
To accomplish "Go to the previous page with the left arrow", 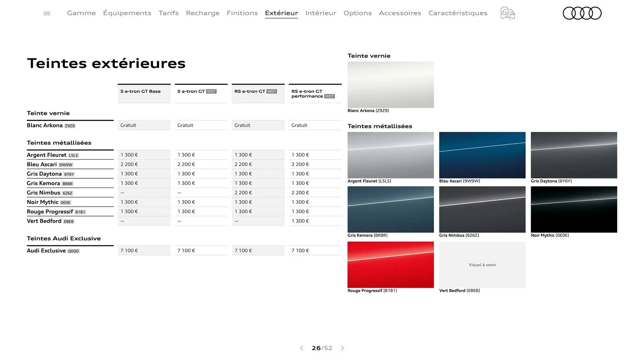I will pyautogui.click(x=302, y=348).
